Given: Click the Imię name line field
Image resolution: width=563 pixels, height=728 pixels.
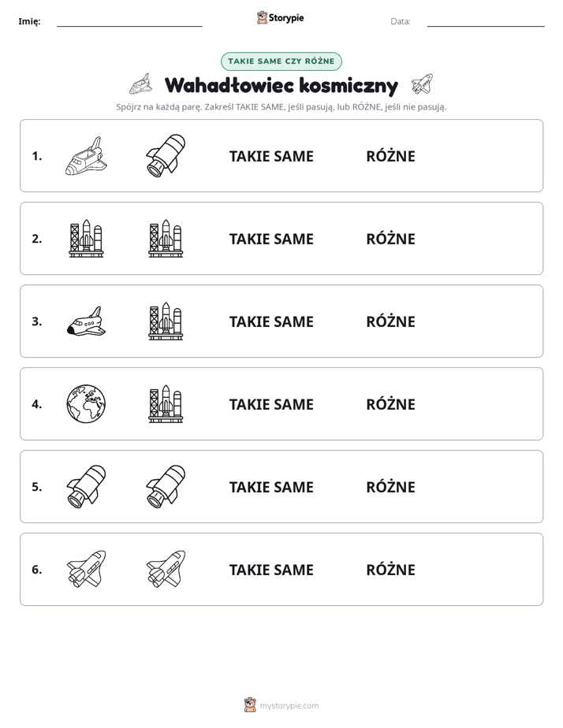Looking at the screenshot, I should [x=129, y=21].
